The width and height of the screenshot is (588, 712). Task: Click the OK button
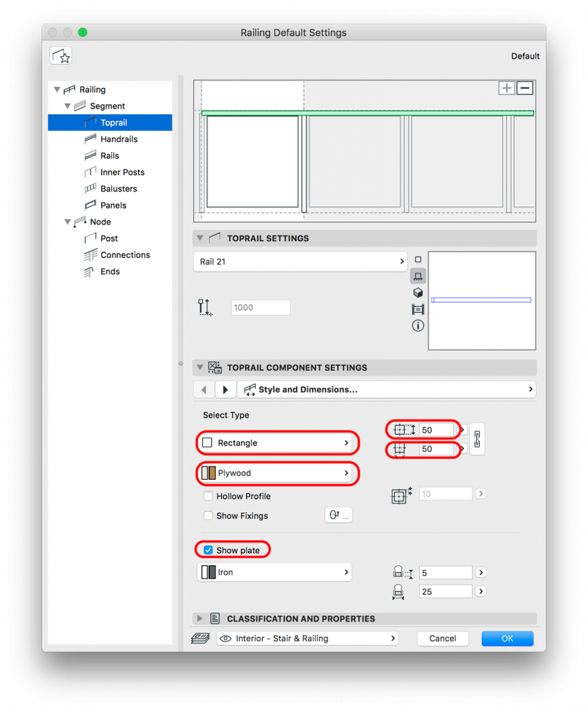tap(507, 639)
